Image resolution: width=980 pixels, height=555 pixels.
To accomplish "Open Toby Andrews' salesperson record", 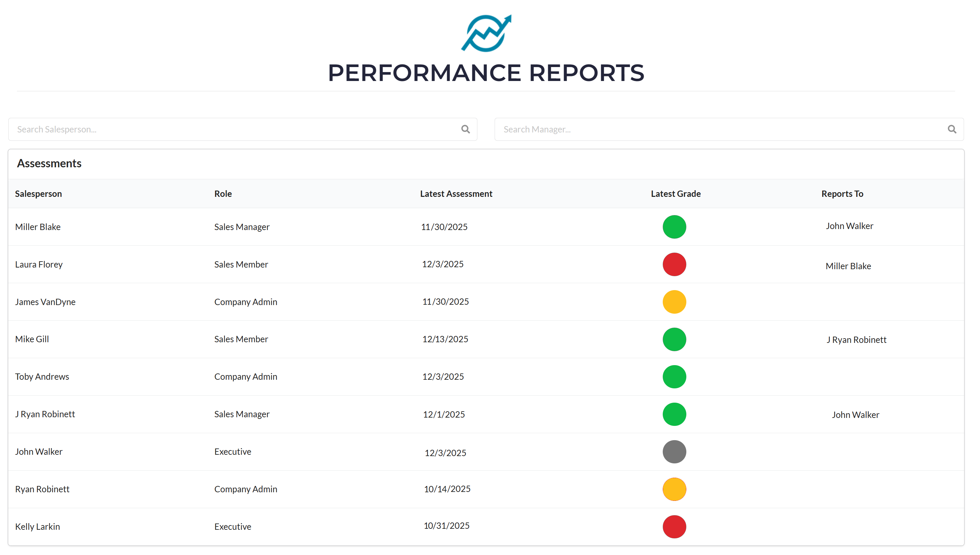I will click(42, 377).
